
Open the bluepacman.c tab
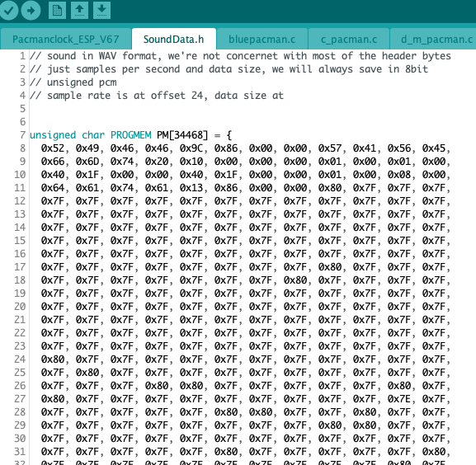pyautogui.click(x=262, y=39)
